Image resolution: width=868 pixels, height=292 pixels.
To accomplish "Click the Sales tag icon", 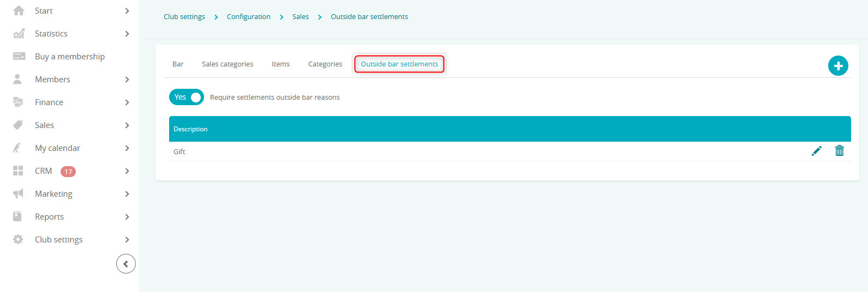I will click(18, 125).
